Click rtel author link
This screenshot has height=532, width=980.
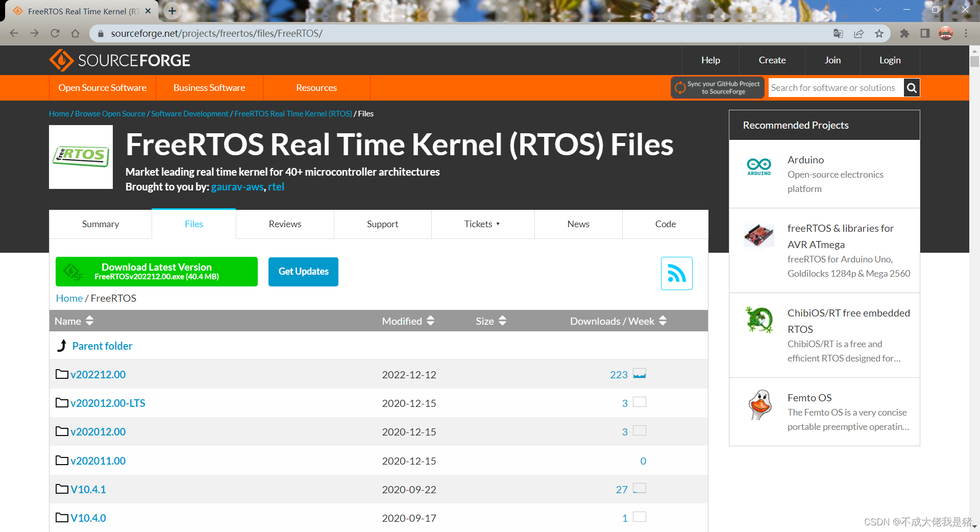click(276, 187)
